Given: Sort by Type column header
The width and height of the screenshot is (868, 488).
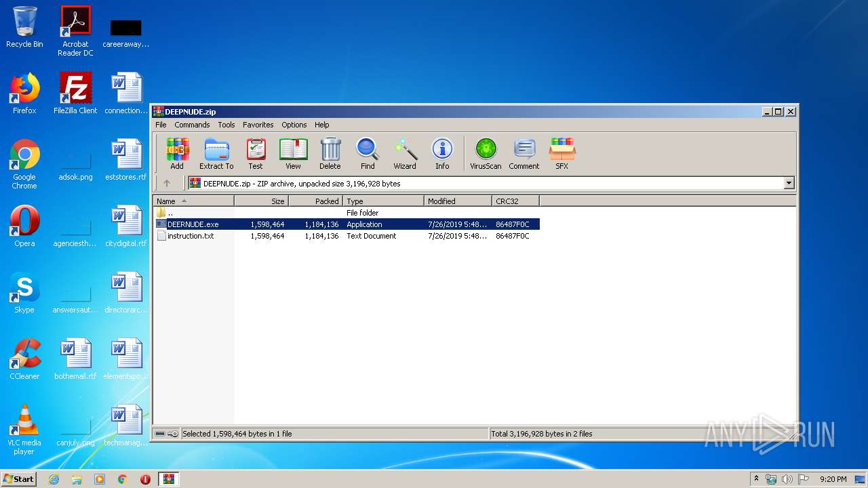Looking at the screenshot, I should [x=384, y=201].
